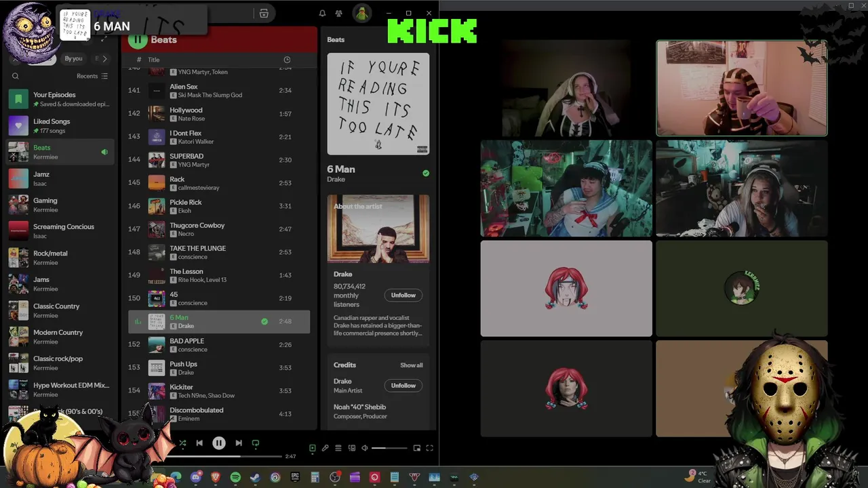Open artist link Nate Rose
The height and width of the screenshot is (488, 868).
pyautogui.click(x=191, y=119)
